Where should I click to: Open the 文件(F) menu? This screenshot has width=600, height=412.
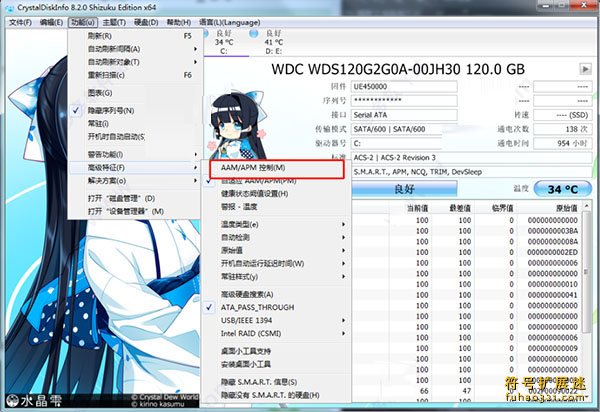20,23
